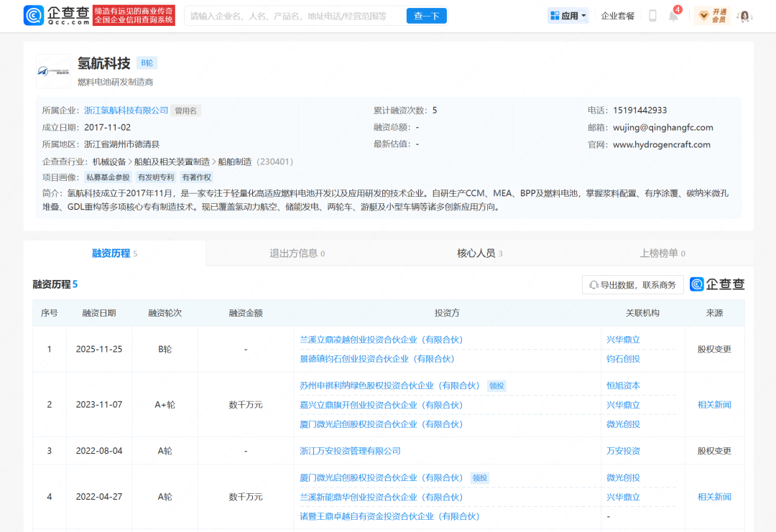Open the notification bell with 4 alerts

coord(674,15)
